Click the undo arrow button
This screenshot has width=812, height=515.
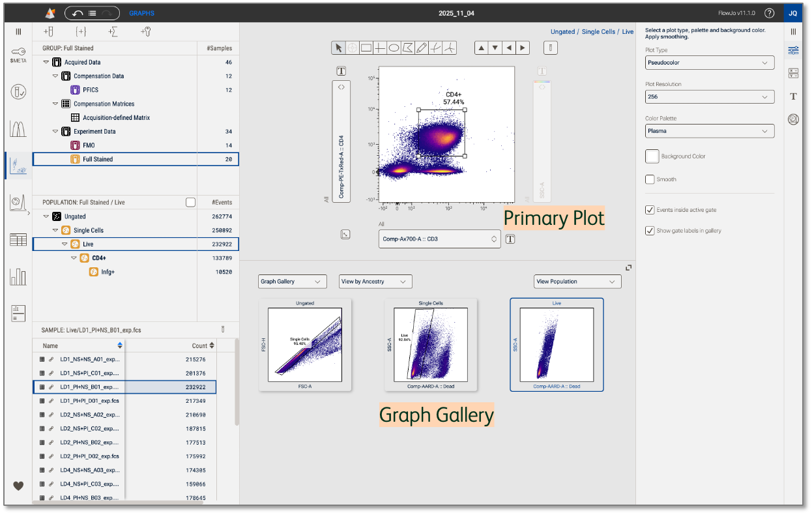tap(78, 13)
